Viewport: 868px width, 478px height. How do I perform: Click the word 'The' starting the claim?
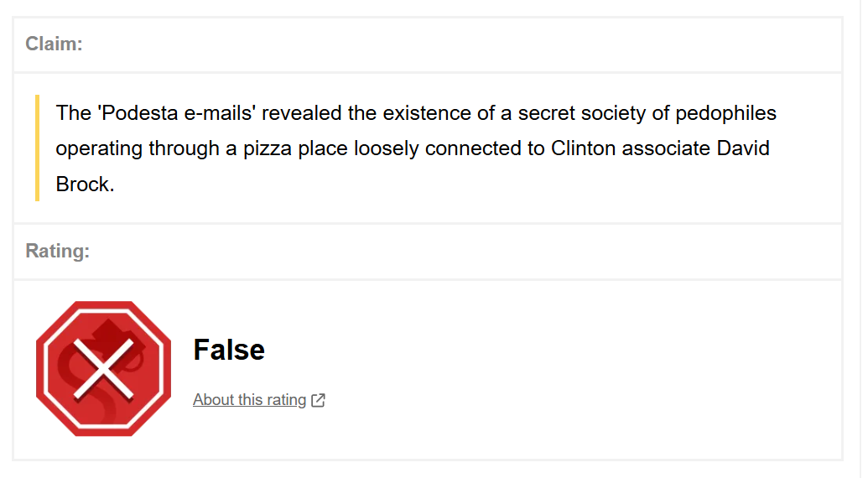pos(73,112)
